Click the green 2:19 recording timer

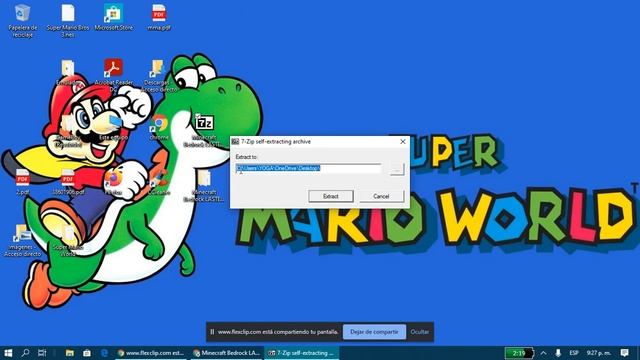519,353
